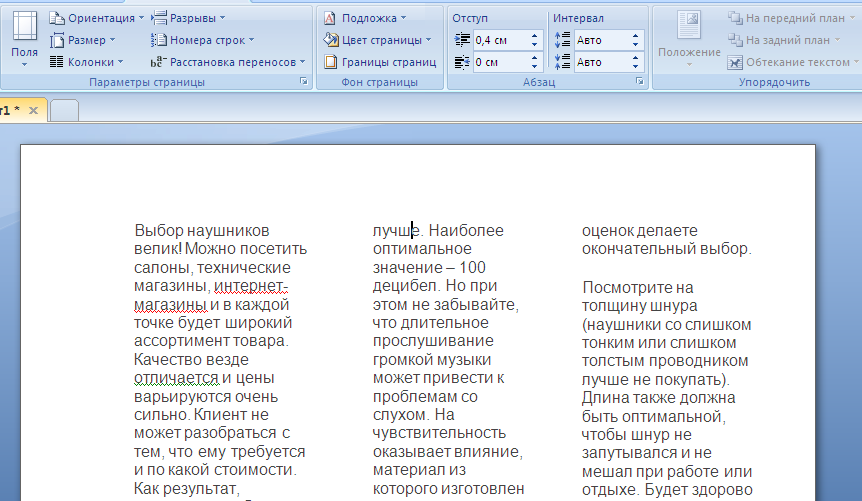Click the Разрывы page breaks icon
This screenshot has height=501, width=862.
[x=159, y=18]
